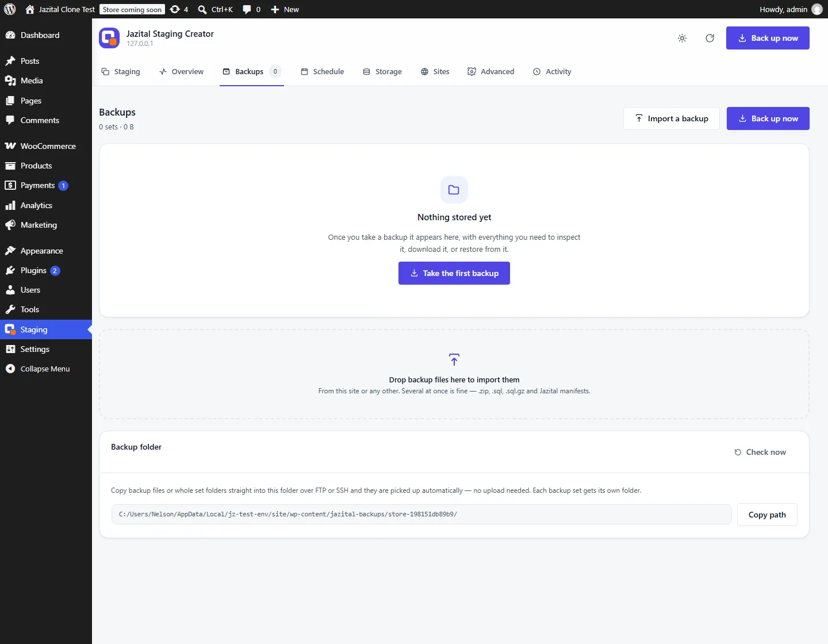828x644 pixels.
Task: Click the upload arrow icon in drop zone
Action: 454,359
